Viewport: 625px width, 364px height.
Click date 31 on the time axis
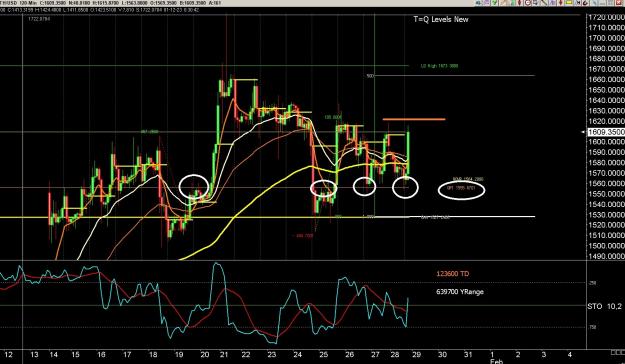(x=468, y=354)
